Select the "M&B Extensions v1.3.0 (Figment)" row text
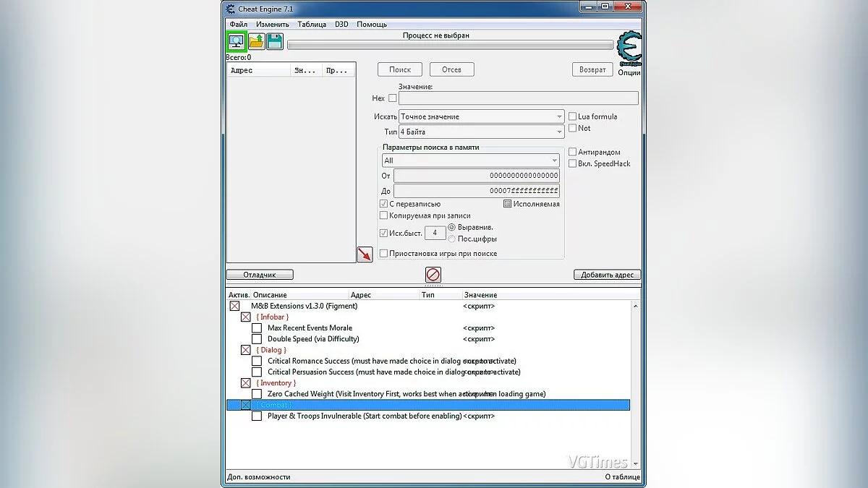The image size is (868, 488). pyautogui.click(x=304, y=306)
